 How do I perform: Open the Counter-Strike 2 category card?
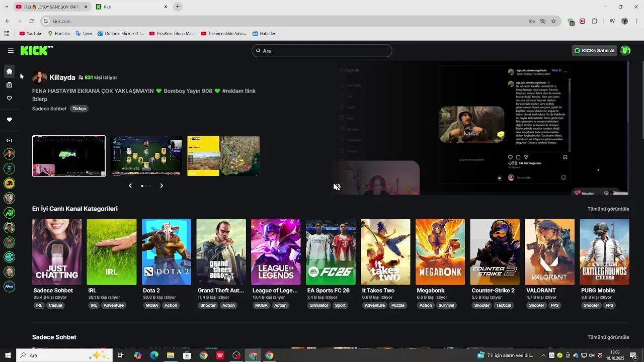(x=495, y=252)
